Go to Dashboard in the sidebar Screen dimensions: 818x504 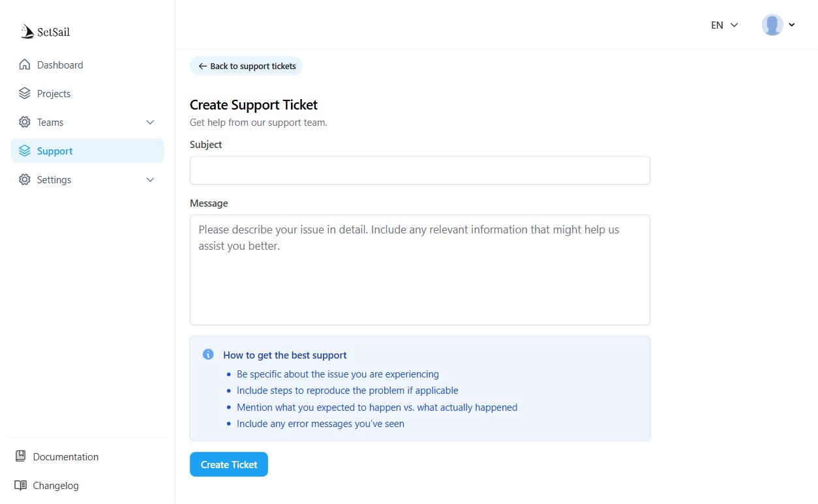pyautogui.click(x=60, y=65)
